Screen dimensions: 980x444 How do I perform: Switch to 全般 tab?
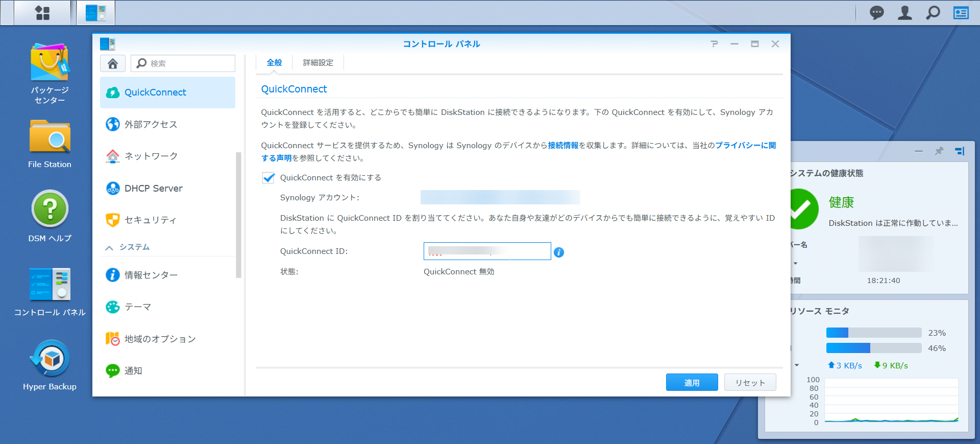click(x=274, y=63)
